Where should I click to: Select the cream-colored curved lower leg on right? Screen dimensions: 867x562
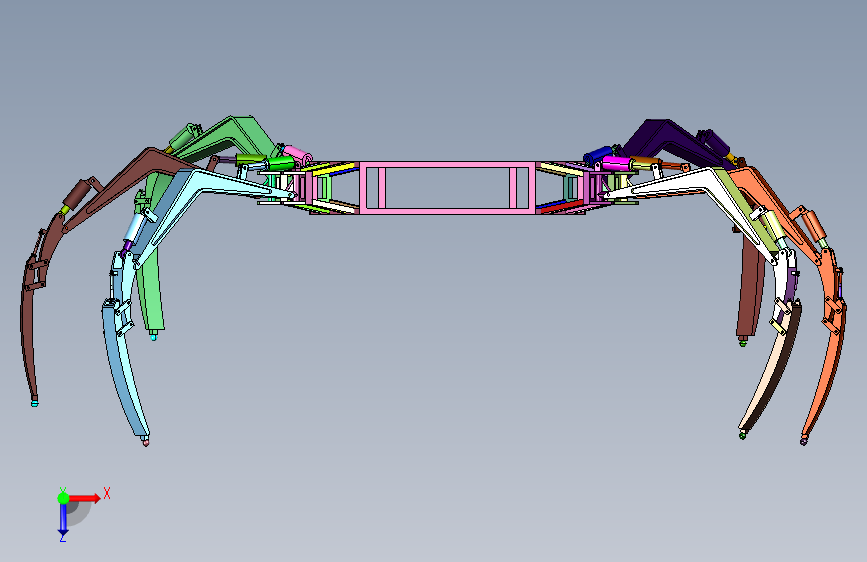(x=773, y=371)
